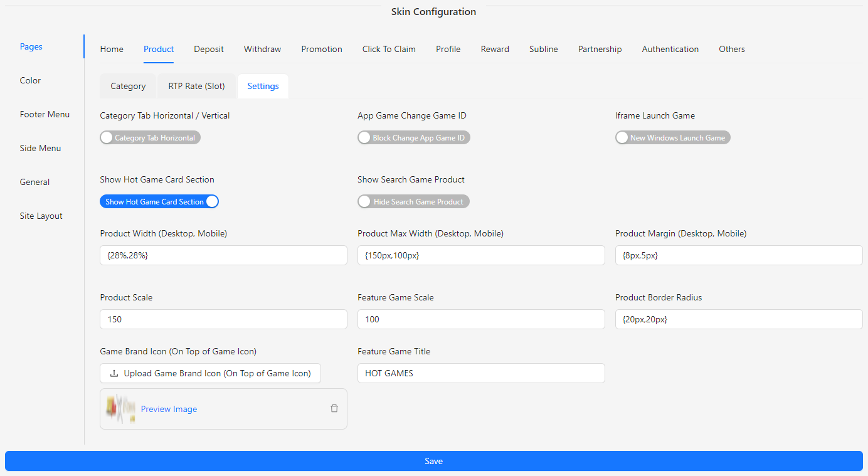
Task: Switch to the RTP Rate (Slot) subtab
Action: (x=196, y=86)
